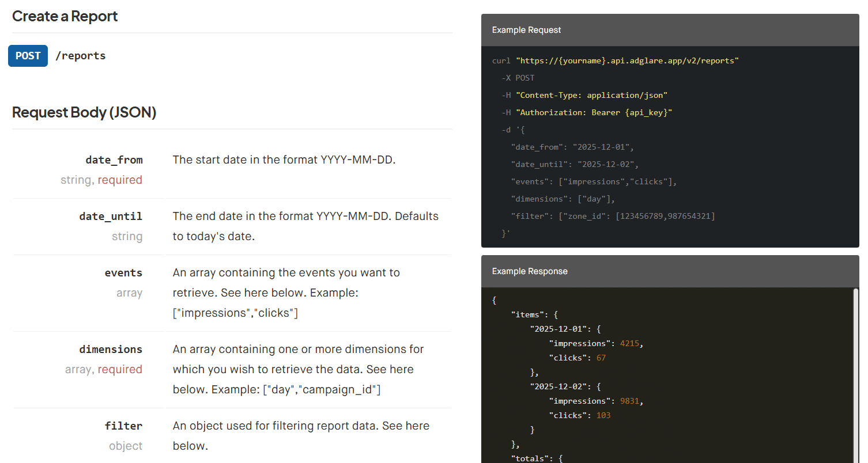The image size is (868, 463).
Task: Click the Create a Report heading
Action: click(x=65, y=16)
